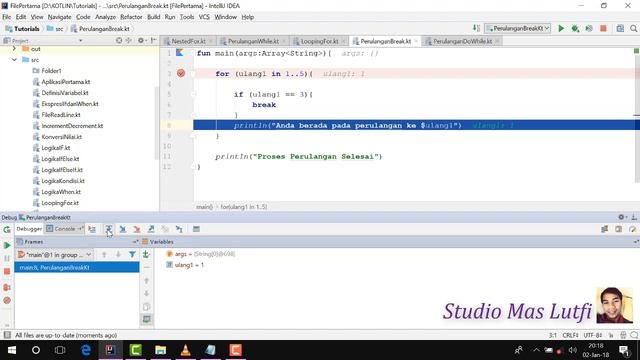The width and height of the screenshot is (640, 360).
Task: Stop the program via the top toolbar
Action: tap(603, 28)
